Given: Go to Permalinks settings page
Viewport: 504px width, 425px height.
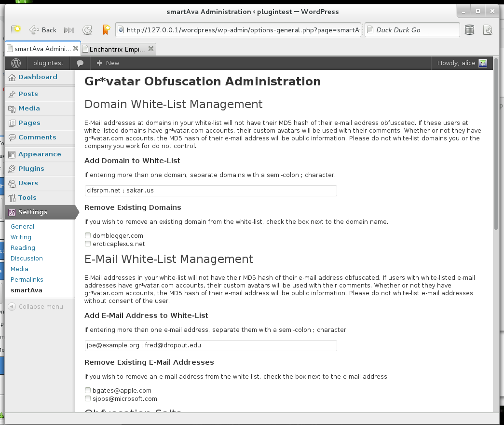Looking at the screenshot, I should pos(27,280).
